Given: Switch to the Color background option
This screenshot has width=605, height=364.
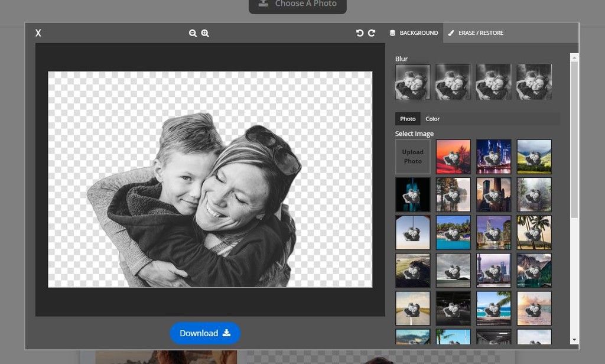Looking at the screenshot, I should [x=432, y=119].
